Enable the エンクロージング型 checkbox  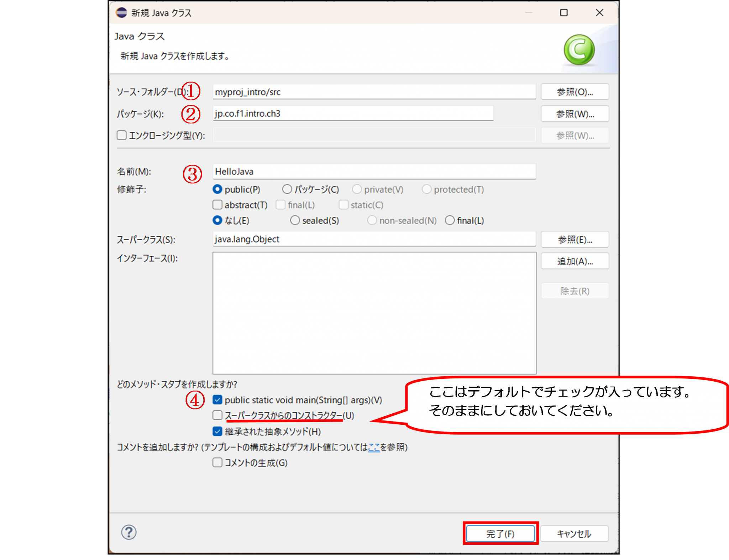[122, 135]
